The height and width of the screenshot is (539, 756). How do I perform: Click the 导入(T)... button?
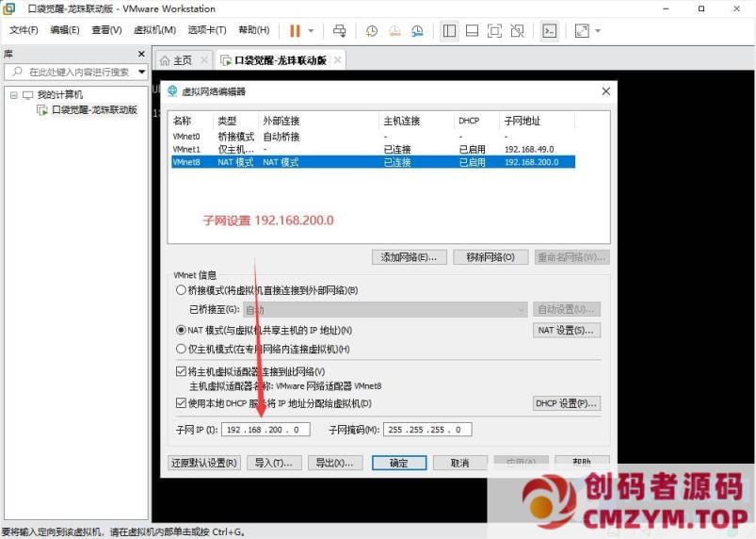click(274, 463)
